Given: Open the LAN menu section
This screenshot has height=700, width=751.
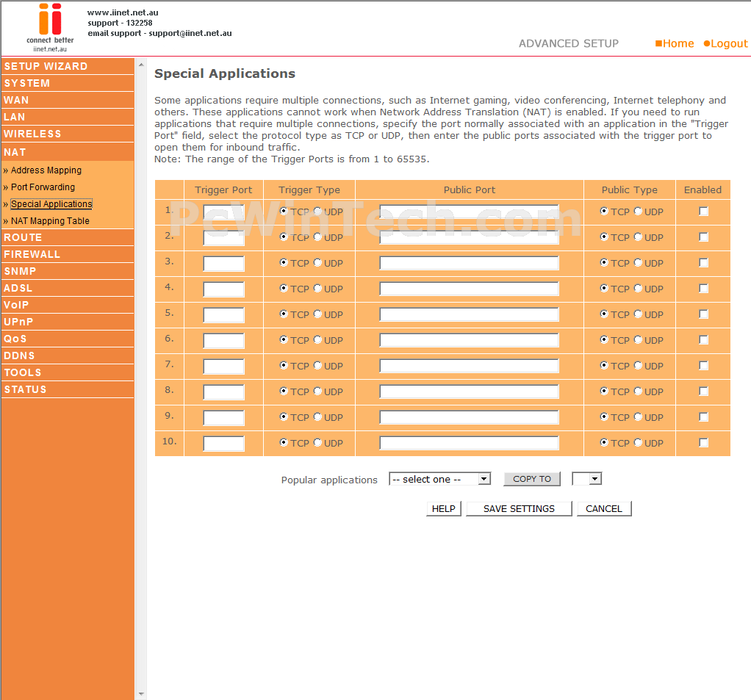Looking at the screenshot, I should pyautogui.click(x=68, y=117).
